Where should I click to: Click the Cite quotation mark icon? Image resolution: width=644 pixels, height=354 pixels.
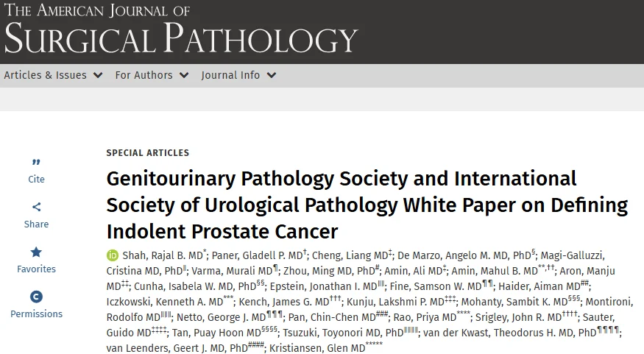coord(36,163)
